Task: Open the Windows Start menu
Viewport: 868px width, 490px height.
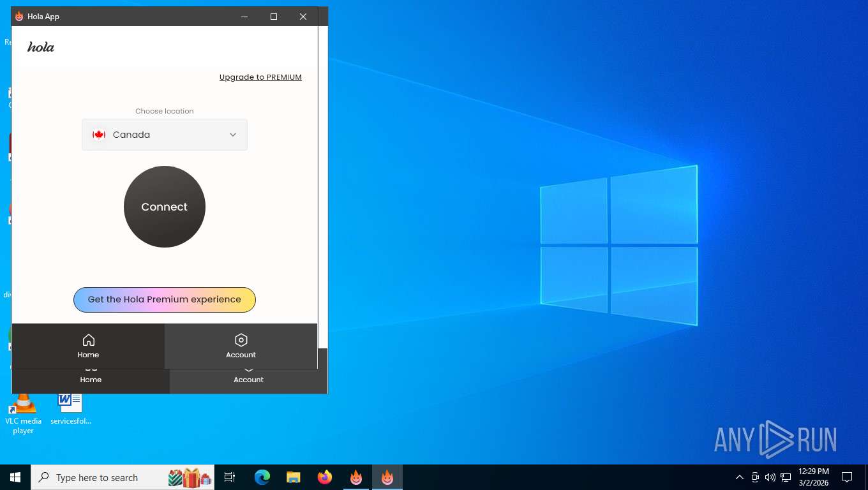Action: point(15,477)
